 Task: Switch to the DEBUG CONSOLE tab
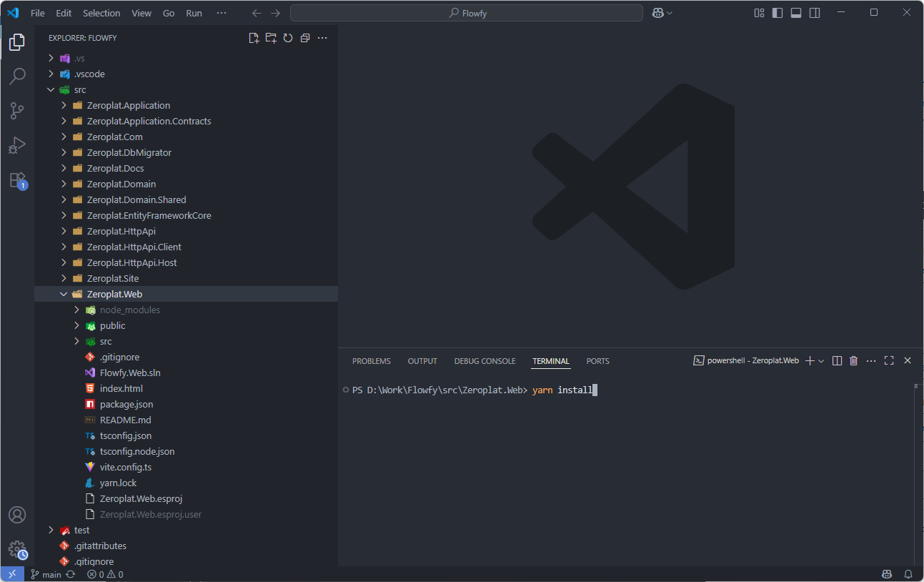[x=485, y=361]
